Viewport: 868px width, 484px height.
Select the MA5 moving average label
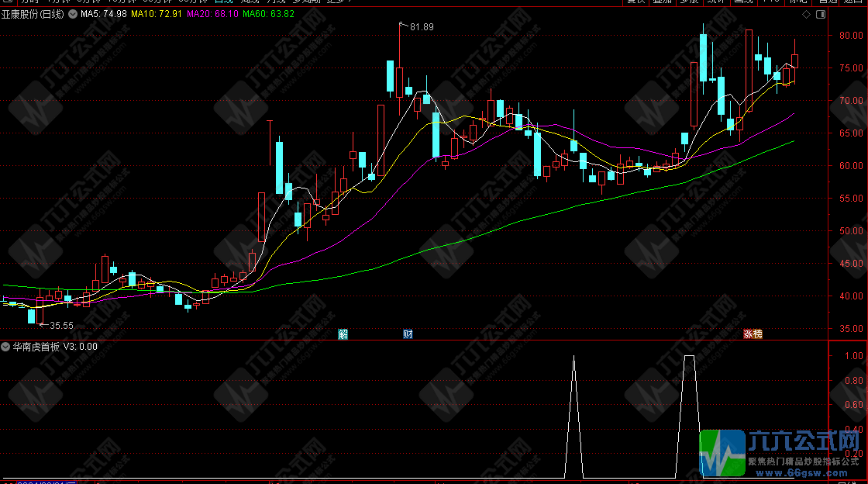click(104, 14)
